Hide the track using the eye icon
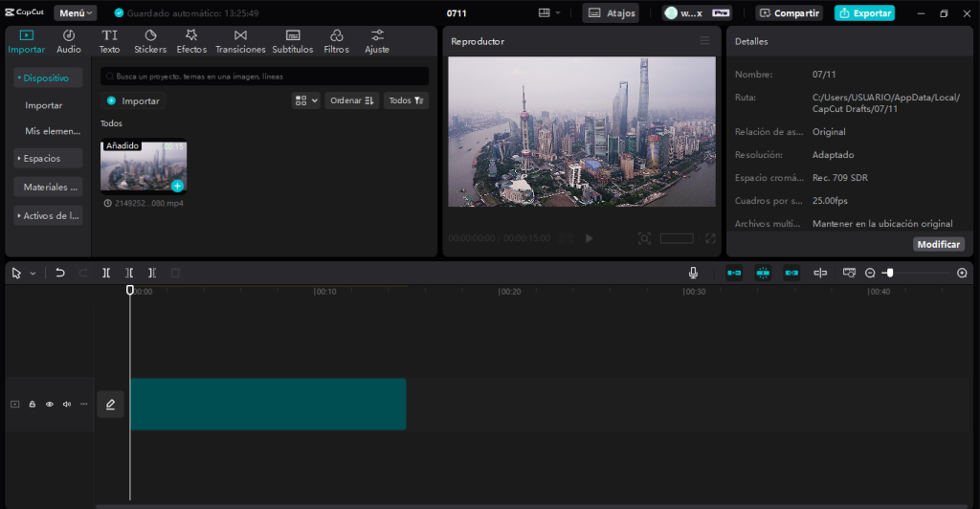 coord(50,405)
